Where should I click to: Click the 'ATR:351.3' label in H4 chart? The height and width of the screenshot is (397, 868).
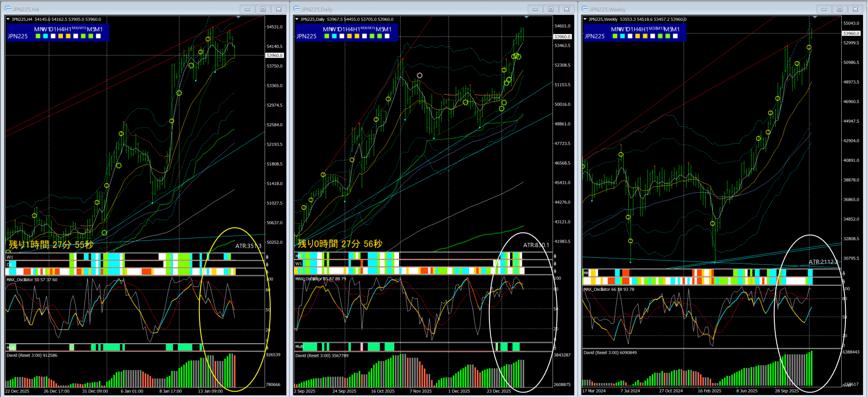[x=248, y=246]
